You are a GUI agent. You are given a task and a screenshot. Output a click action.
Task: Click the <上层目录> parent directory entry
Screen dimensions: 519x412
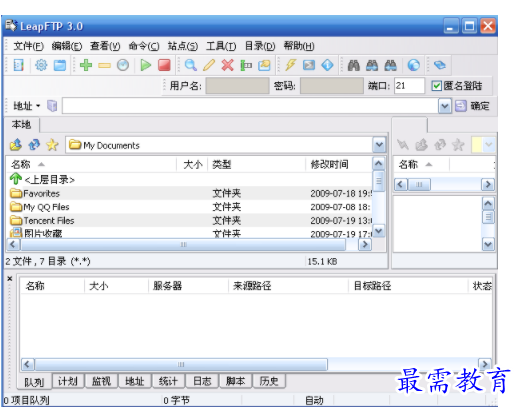[x=42, y=180]
